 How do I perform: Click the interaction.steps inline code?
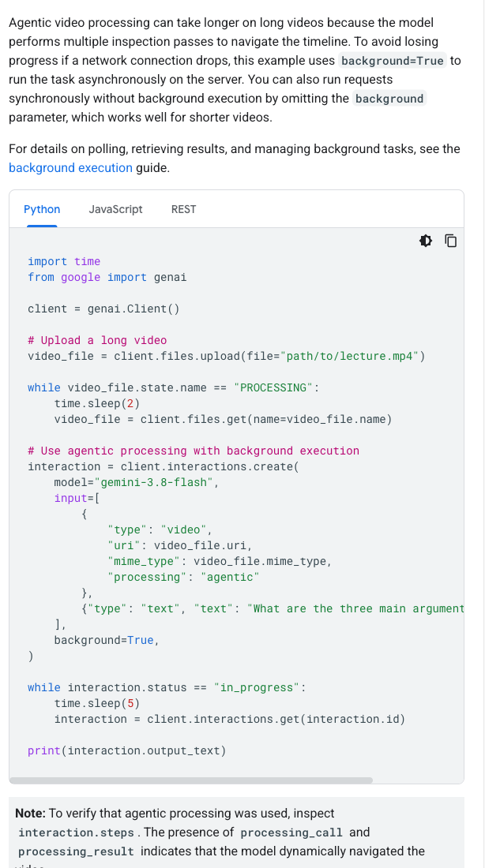tap(76, 832)
